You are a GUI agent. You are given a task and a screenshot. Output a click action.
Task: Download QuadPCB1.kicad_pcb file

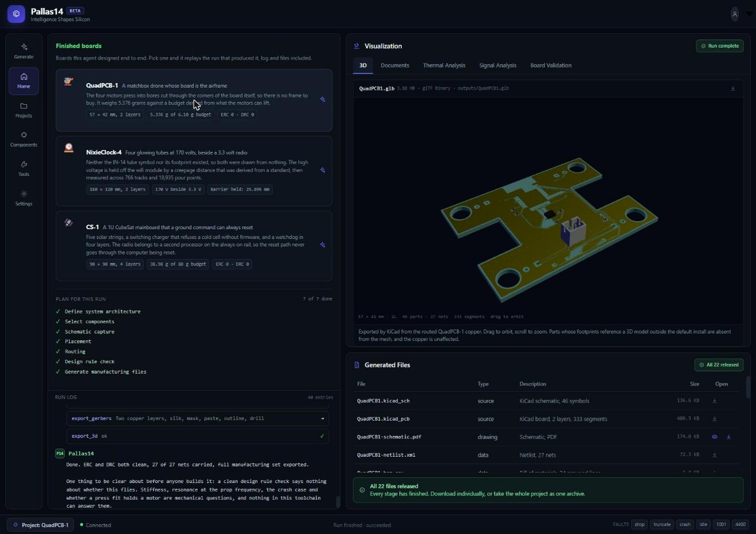714,419
